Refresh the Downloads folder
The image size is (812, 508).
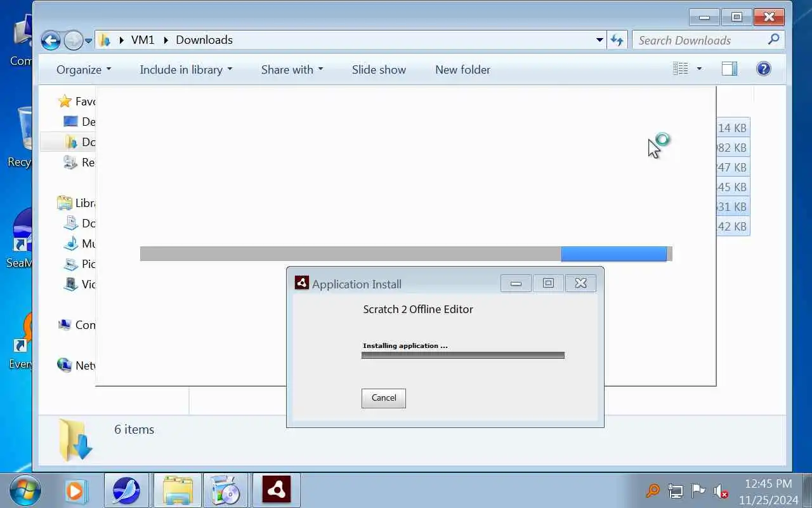[617, 40]
